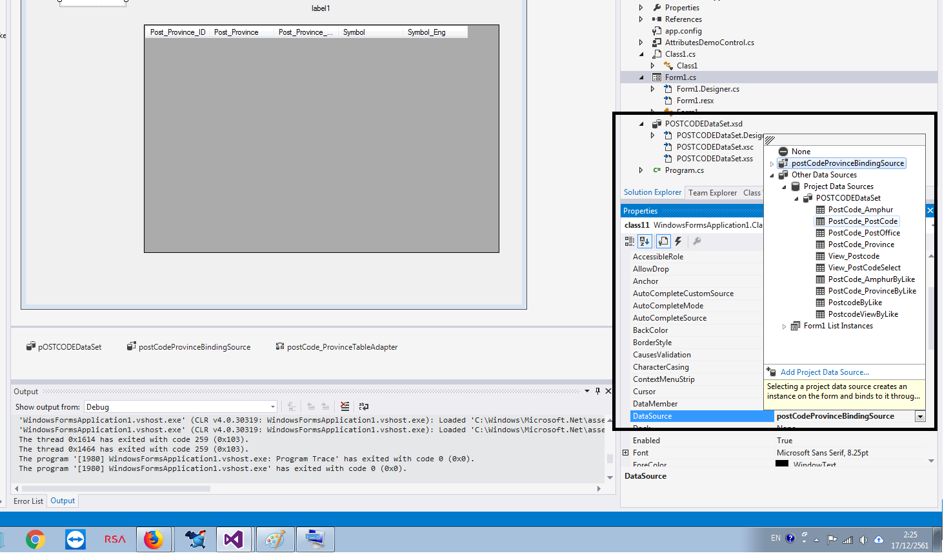Switch to Visual Studio from the taskbar
Screen dimensions: 951x560
tap(234, 539)
